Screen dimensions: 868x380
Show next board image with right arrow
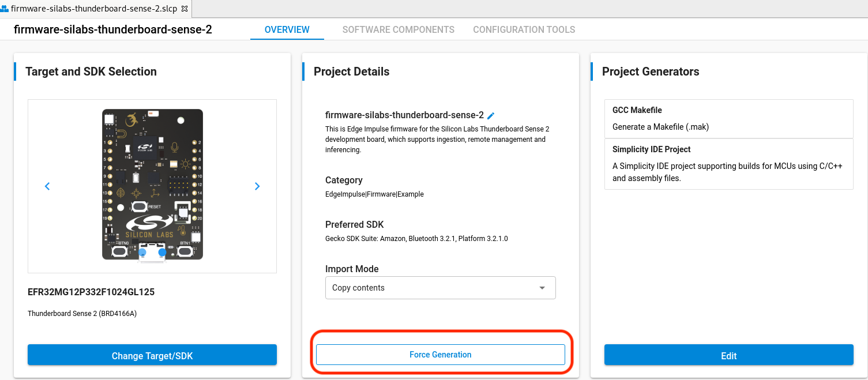click(x=257, y=186)
